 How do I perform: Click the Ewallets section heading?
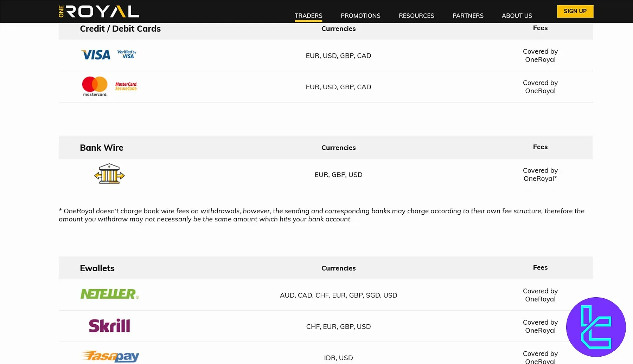[97, 268]
